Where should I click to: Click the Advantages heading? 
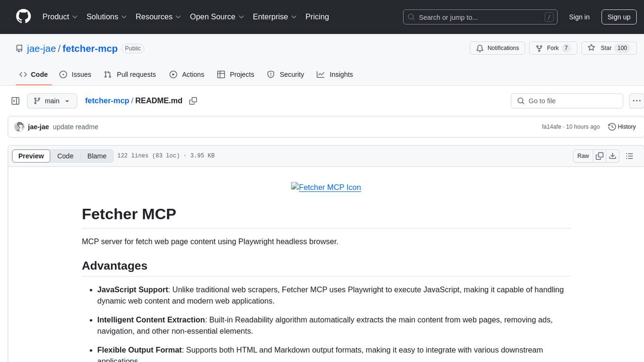115,266
